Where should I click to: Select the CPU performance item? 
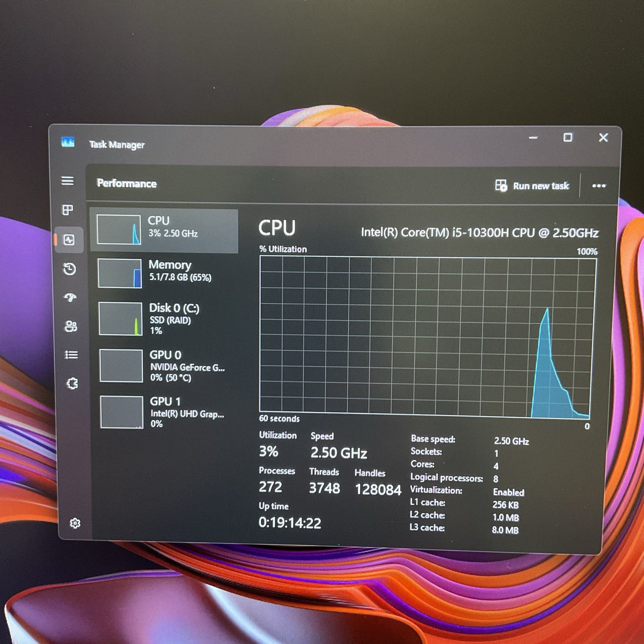[x=164, y=231]
